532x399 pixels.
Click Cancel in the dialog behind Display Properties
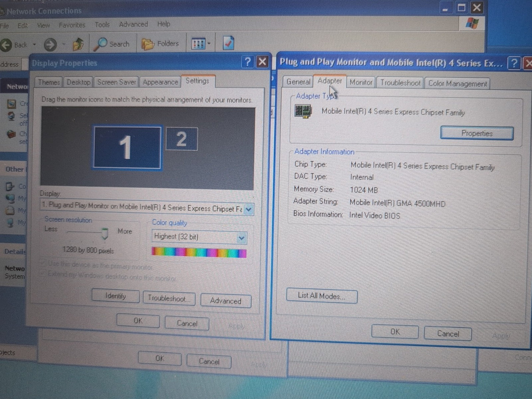[x=209, y=361]
